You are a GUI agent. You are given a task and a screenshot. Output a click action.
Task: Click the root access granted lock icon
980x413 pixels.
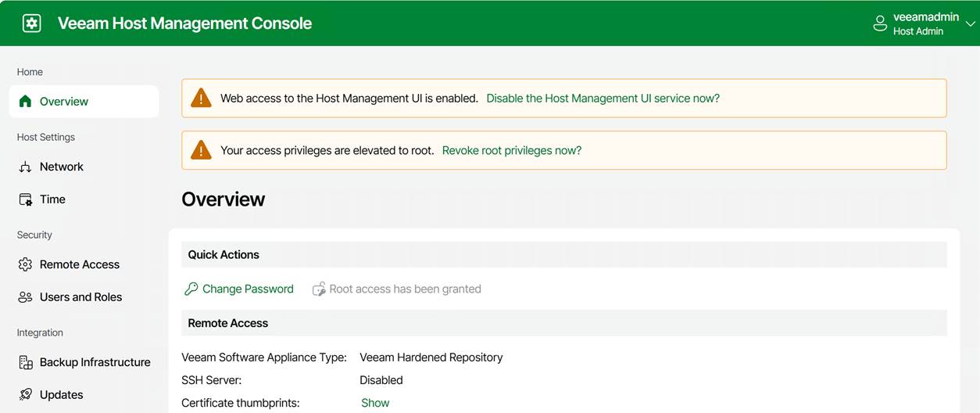[x=319, y=289]
